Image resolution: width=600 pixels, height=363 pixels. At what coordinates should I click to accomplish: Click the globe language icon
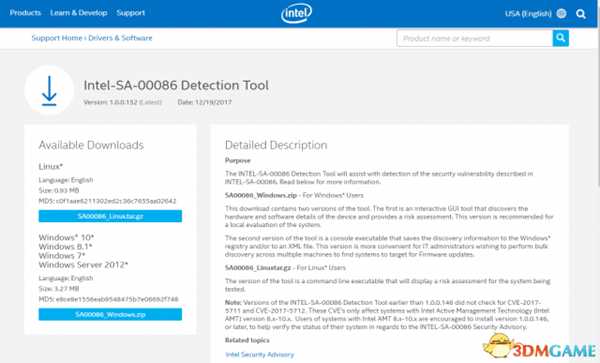[x=561, y=14]
